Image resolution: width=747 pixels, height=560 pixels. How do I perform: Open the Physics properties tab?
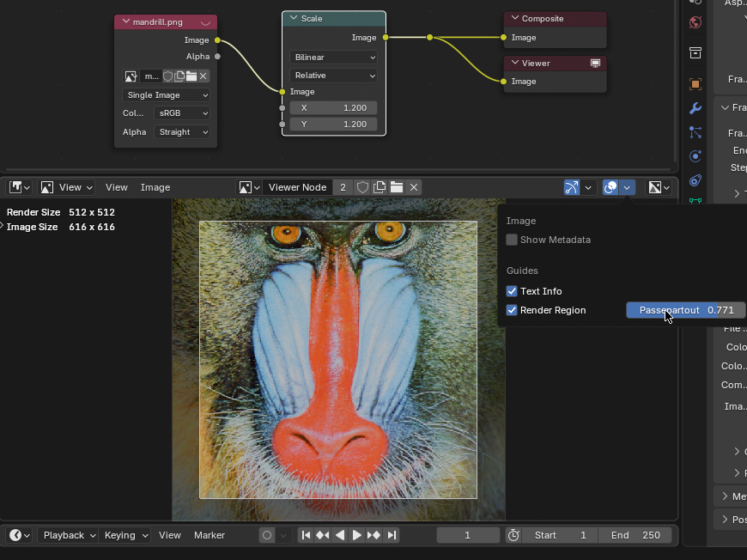click(x=695, y=155)
